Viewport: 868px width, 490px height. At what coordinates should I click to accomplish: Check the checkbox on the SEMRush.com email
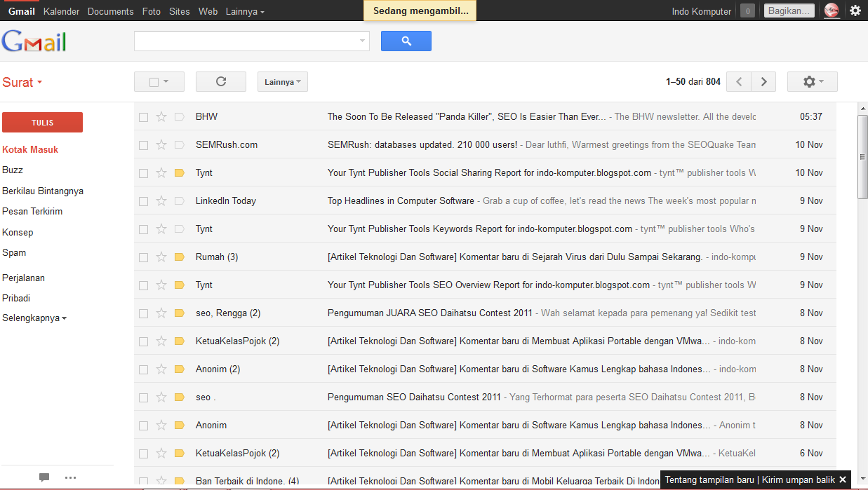click(144, 144)
